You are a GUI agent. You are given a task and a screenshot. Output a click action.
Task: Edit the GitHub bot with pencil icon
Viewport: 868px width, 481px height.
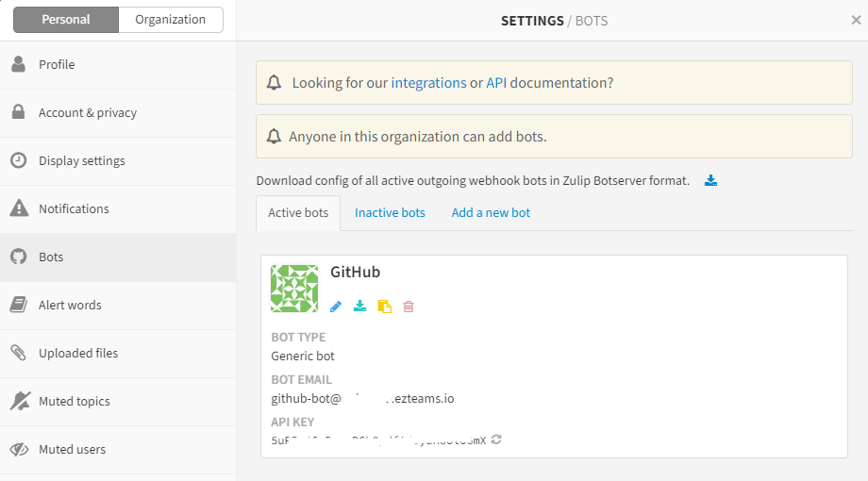tap(336, 307)
